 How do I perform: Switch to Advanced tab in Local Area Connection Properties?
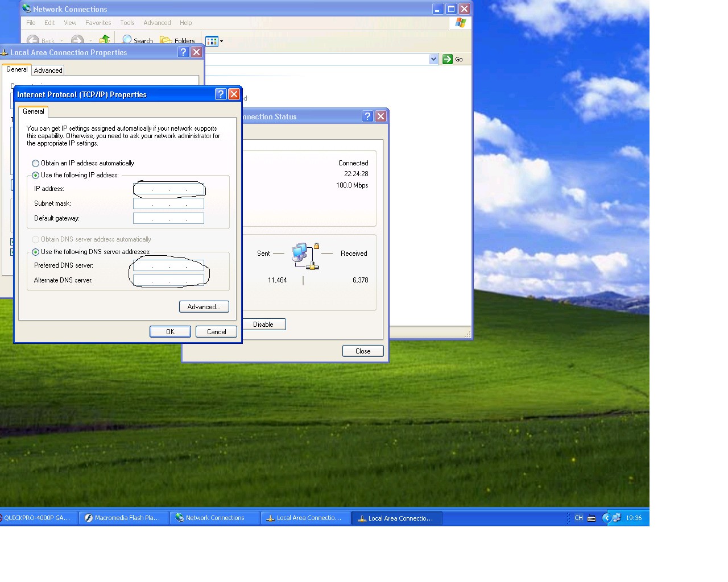pos(48,70)
